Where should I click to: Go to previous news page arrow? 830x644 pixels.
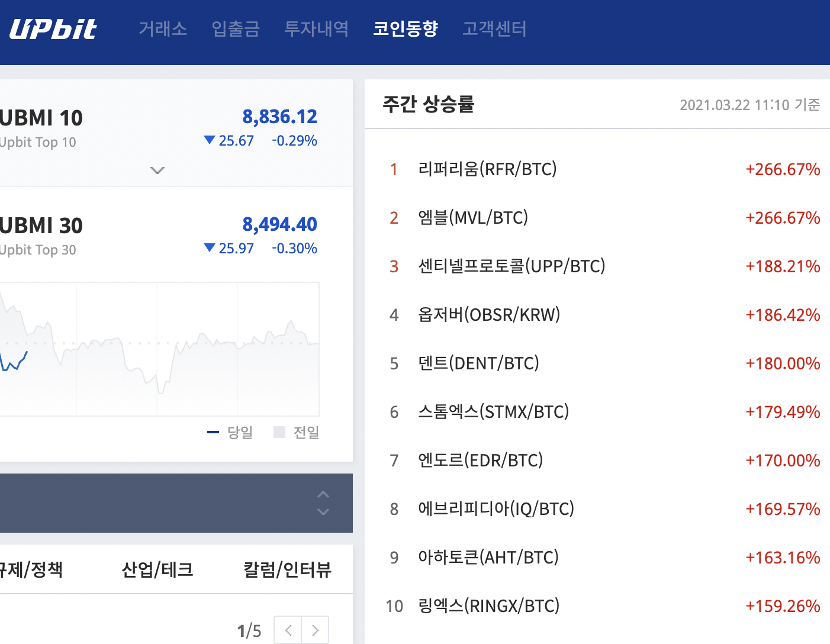(x=288, y=630)
